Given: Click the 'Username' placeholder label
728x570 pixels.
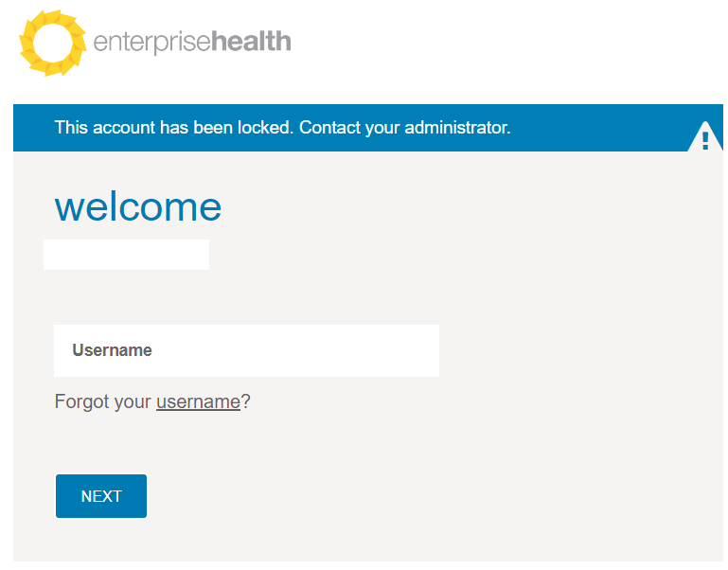Looking at the screenshot, I should (x=112, y=350).
